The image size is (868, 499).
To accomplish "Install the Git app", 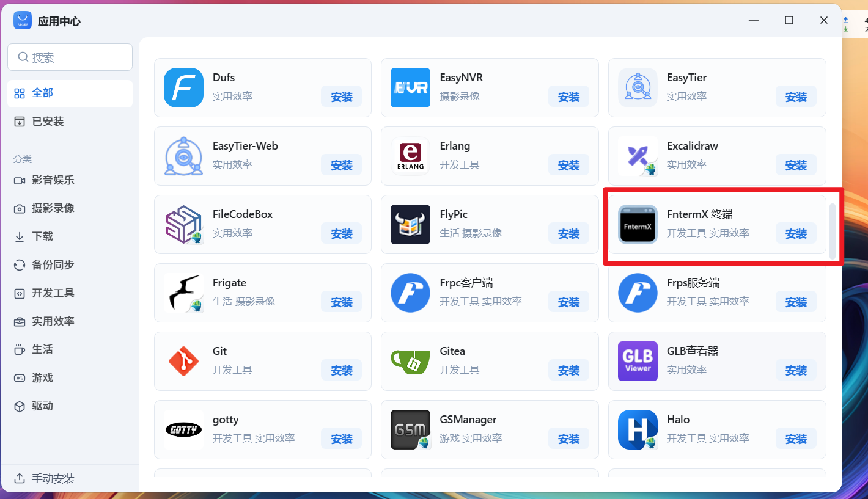I will [342, 370].
